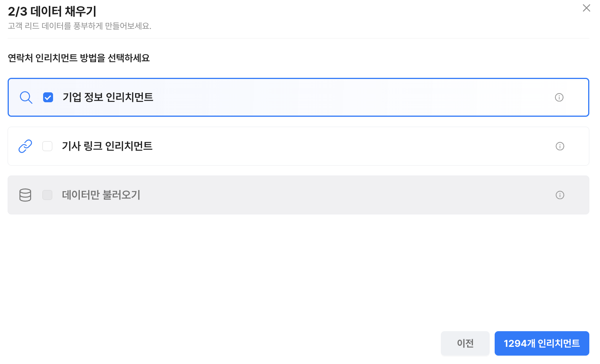Viewport: 600px width, 364px height.
Task: Open info tooltip for 기업 정보 인리치먼트
Action: pos(559,97)
